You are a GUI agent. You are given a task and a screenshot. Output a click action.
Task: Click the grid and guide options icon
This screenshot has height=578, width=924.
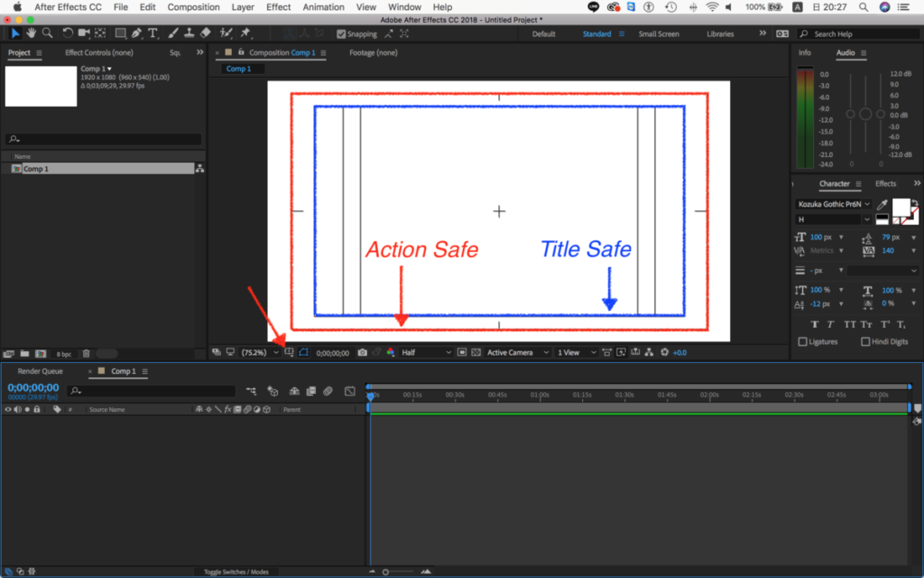pos(289,352)
